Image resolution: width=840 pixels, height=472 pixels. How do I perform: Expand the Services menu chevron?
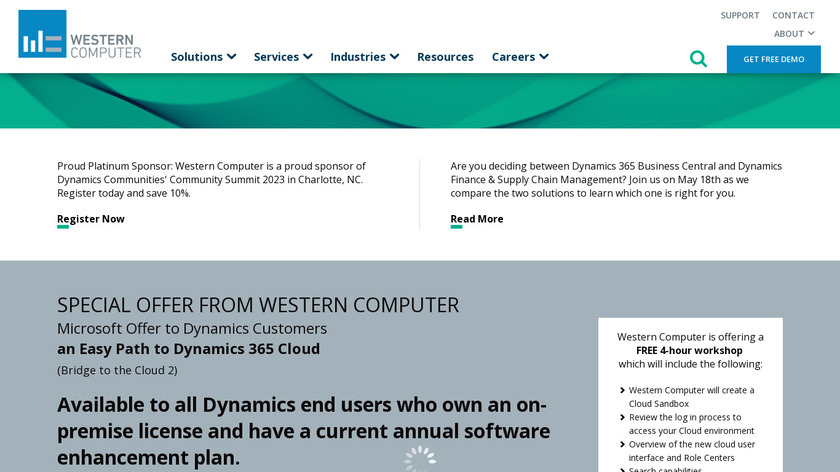pos(308,56)
